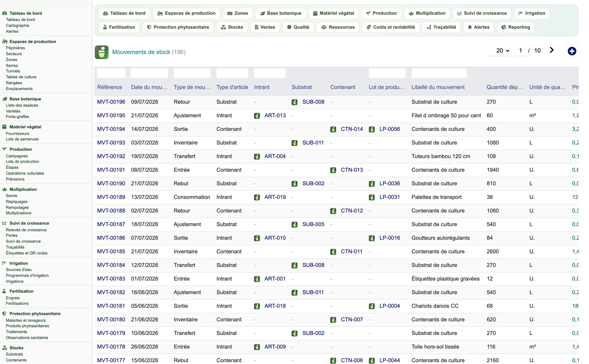This screenshot has width=589, height=364.
Task: Open movement MVT-00190 reference link
Action: point(111,184)
